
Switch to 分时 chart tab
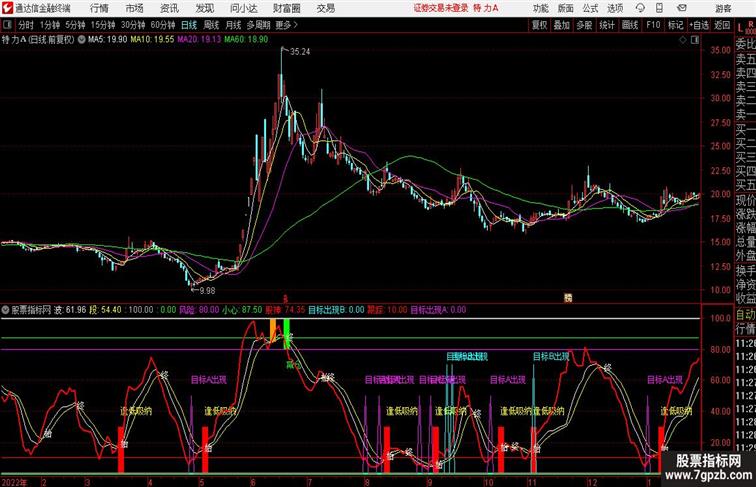click(26, 25)
